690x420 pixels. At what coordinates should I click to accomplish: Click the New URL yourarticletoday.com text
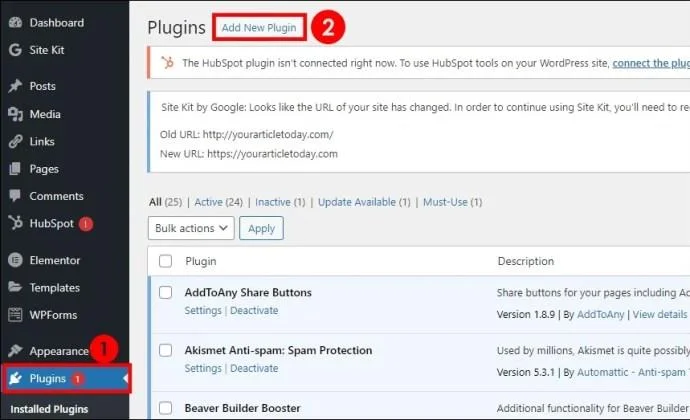click(x=272, y=154)
